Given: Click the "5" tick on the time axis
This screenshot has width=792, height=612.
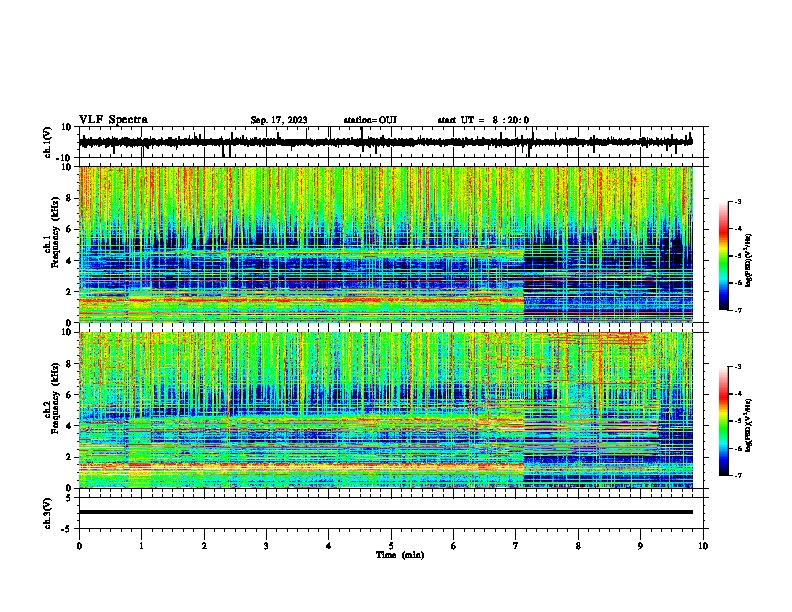Looking at the screenshot, I should tap(391, 546).
